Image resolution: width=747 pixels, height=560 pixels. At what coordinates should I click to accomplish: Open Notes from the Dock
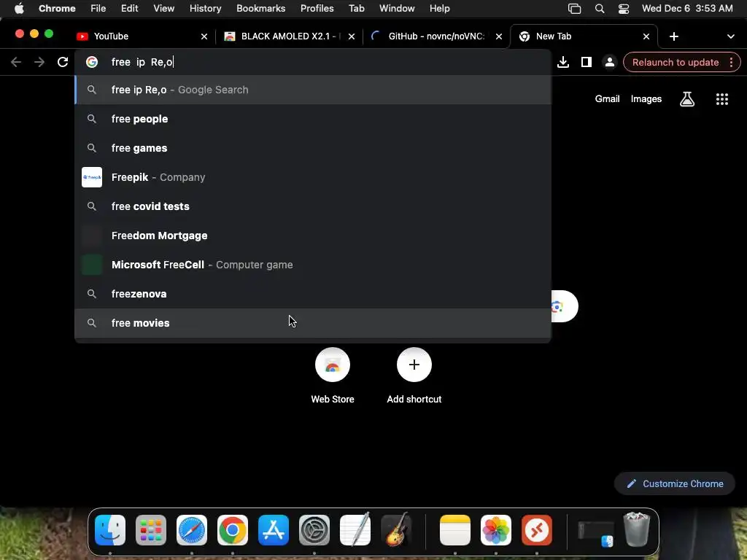tap(455, 530)
